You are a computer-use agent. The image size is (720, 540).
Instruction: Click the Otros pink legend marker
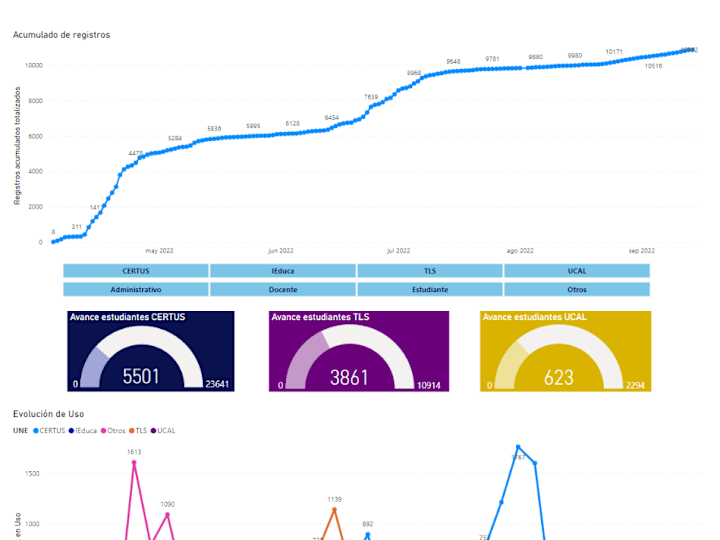point(103,431)
